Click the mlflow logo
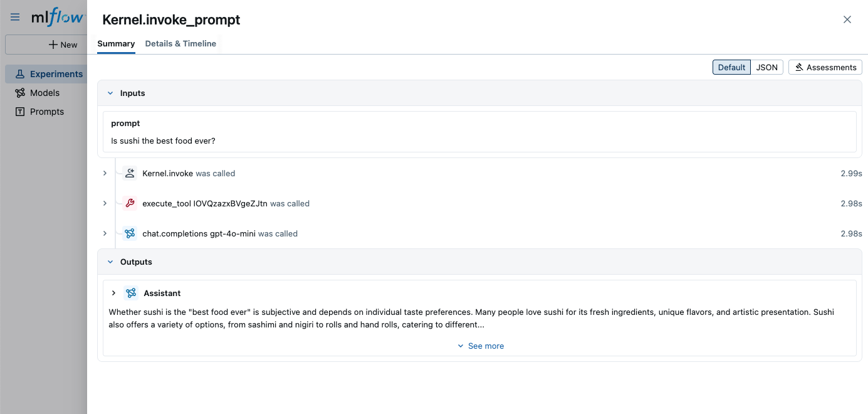Image resolution: width=868 pixels, height=414 pixels. [x=55, y=17]
